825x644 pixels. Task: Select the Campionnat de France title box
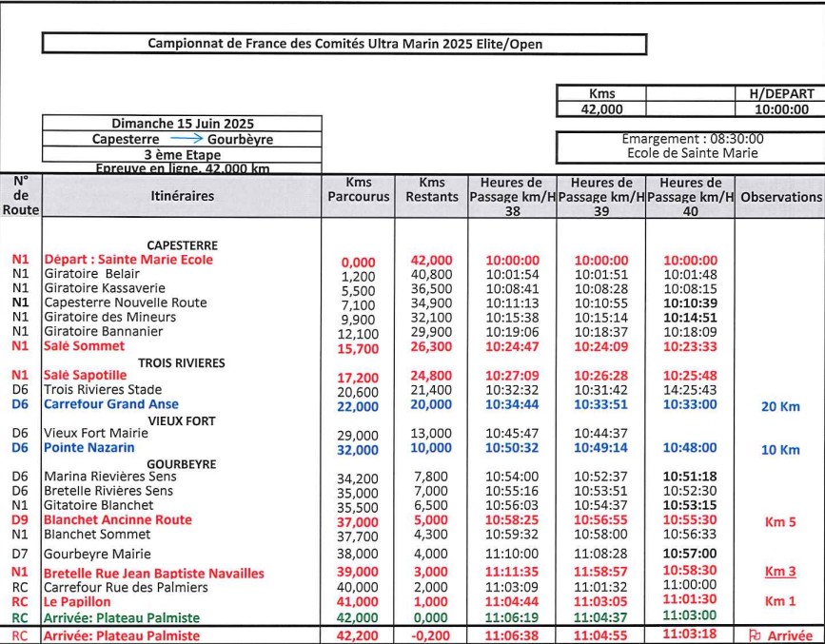[x=344, y=44]
